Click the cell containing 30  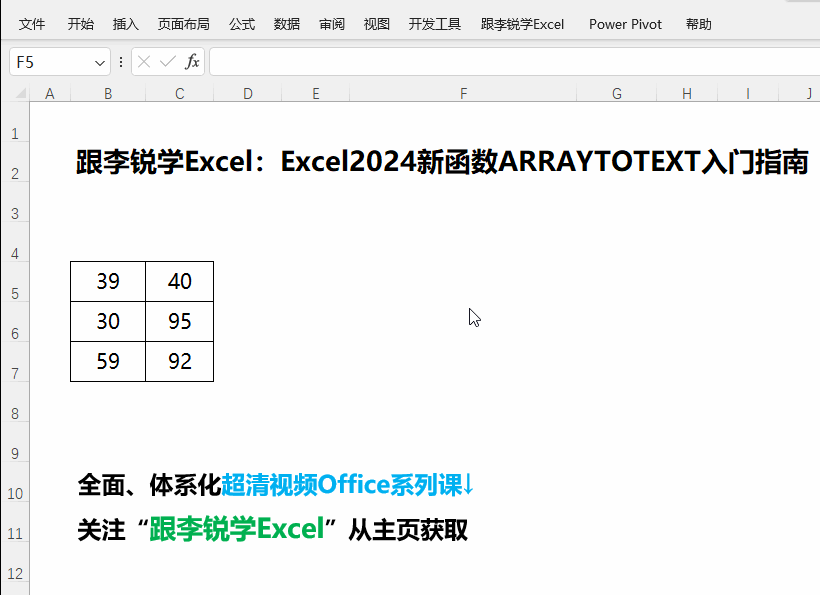pos(108,322)
